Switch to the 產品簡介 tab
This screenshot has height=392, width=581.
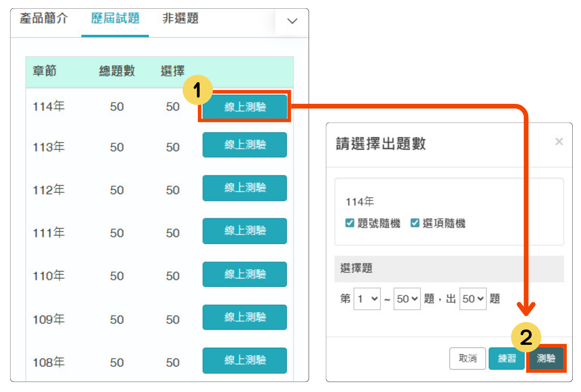pos(44,19)
